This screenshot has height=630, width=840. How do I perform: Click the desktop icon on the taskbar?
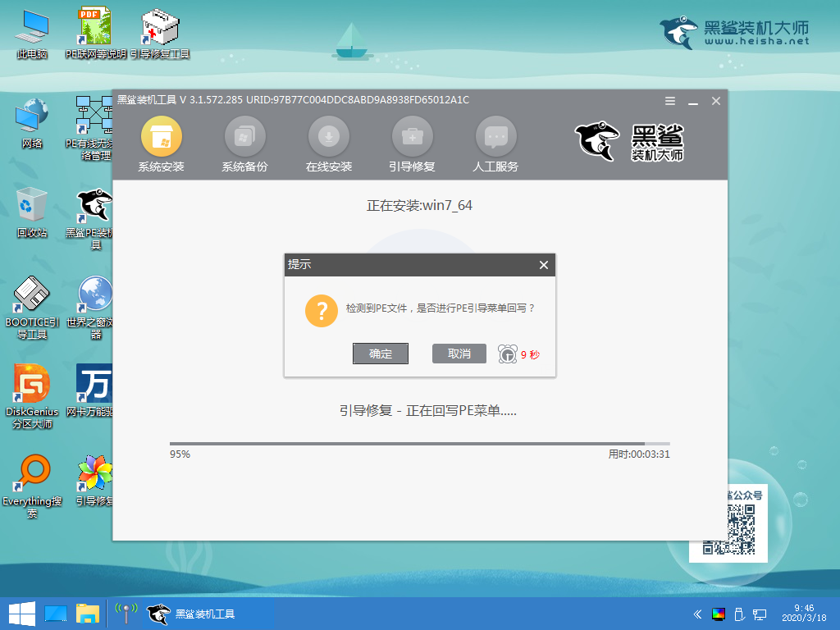(56, 614)
